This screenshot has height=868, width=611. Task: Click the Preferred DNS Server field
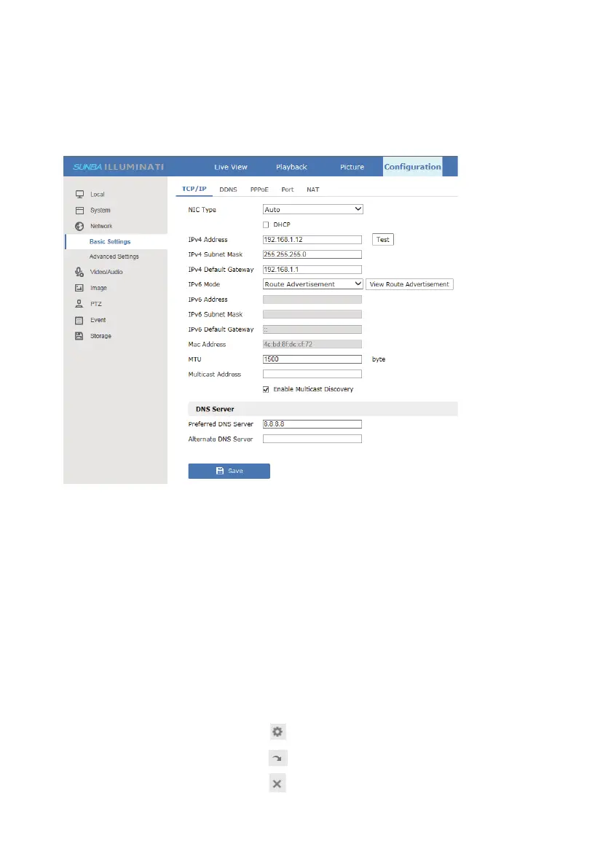coord(312,424)
